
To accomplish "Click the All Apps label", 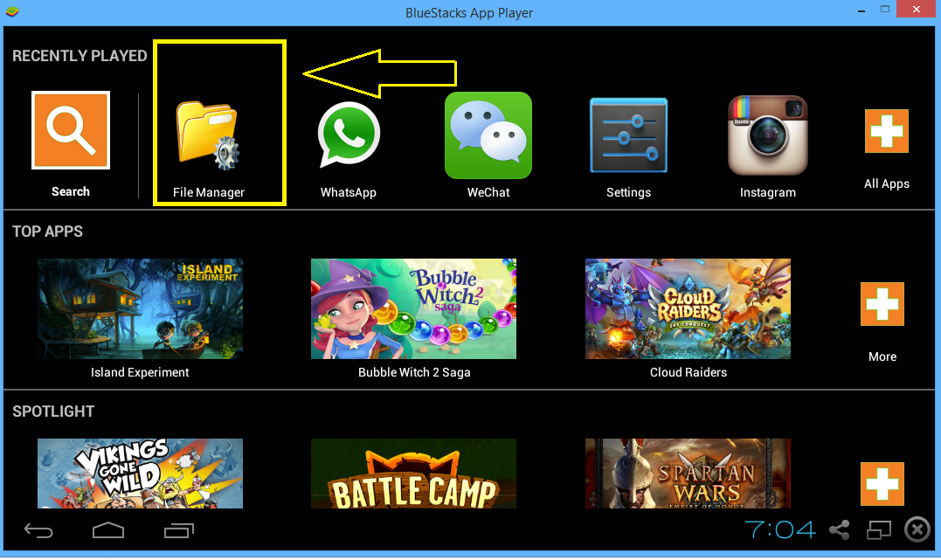I will 886,184.
